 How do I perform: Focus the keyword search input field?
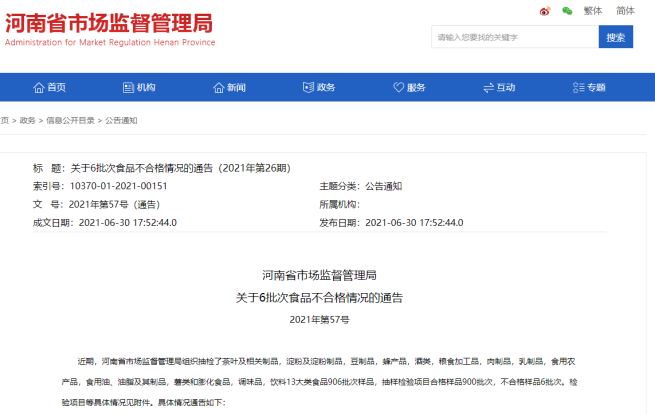click(514, 37)
